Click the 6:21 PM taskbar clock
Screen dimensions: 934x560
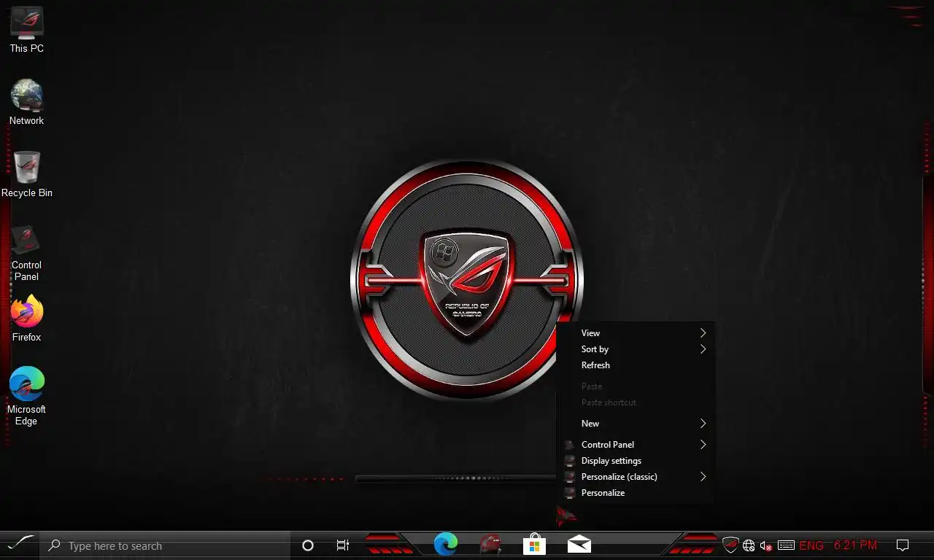855,545
